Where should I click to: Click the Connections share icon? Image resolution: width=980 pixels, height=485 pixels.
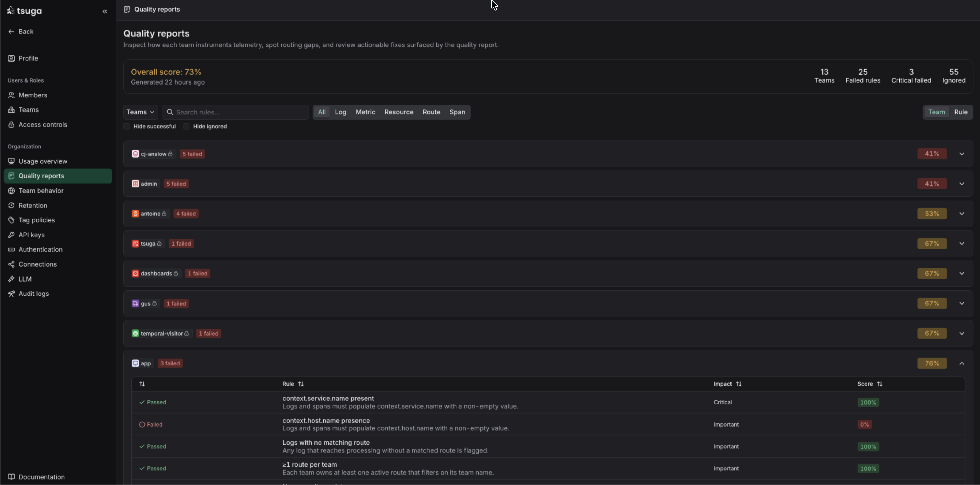[11, 264]
